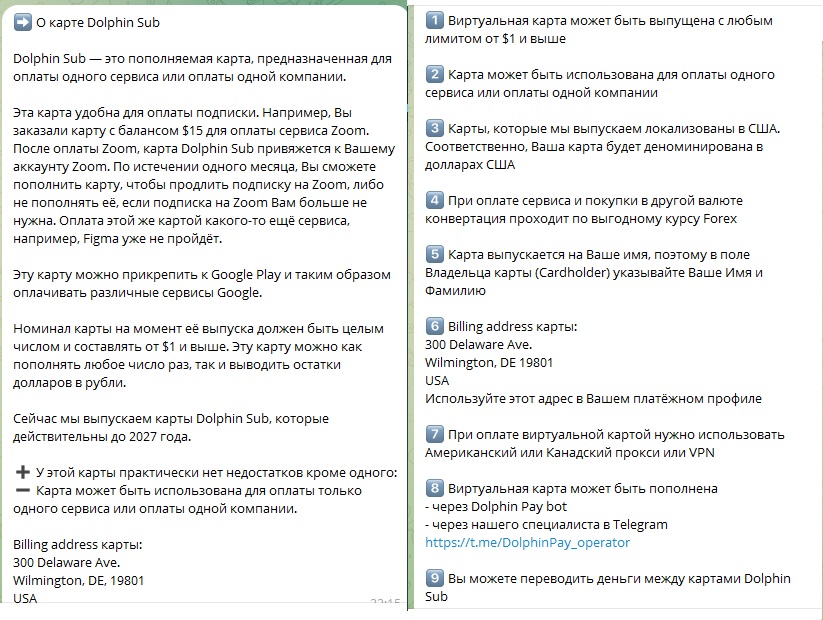The height and width of the screenshot is (620, 823).
Task: Click the minus sign emoji
Action: pos(22,491)
